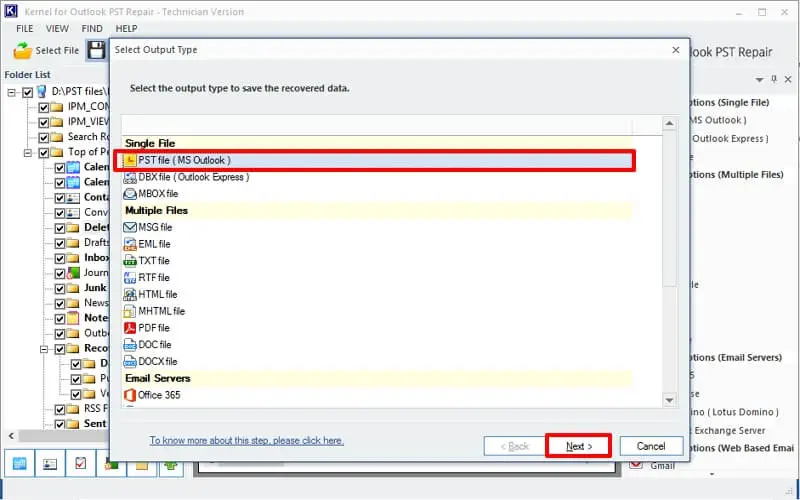The width and height of the screenshot is (800, 500).
Task: Select the TXT file icon
Action: [x=130, y=261]
